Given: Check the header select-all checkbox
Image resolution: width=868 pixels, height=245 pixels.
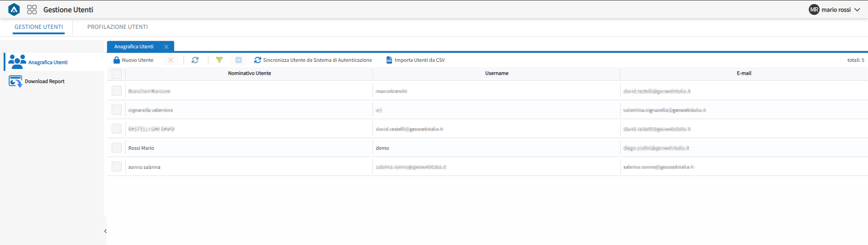Looking at the screenshot, I should coord(117,74).
